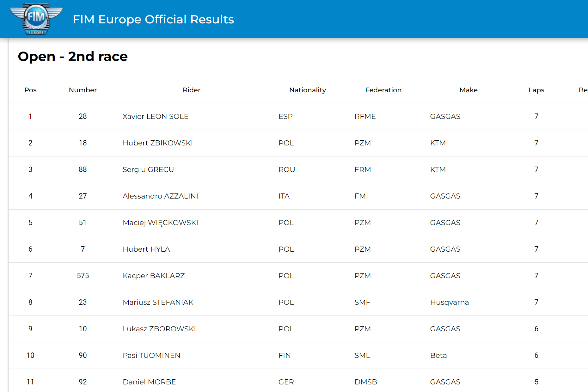Click position 10 cell

30,355
